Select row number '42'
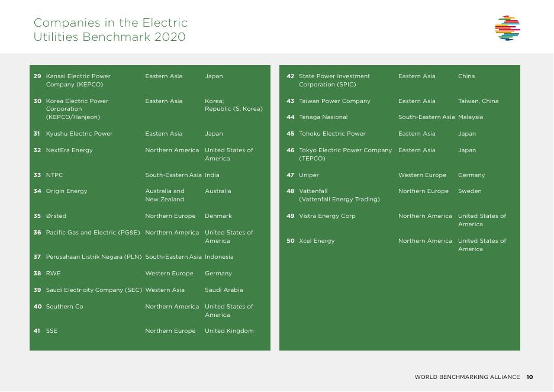 [x=291, y=76]
